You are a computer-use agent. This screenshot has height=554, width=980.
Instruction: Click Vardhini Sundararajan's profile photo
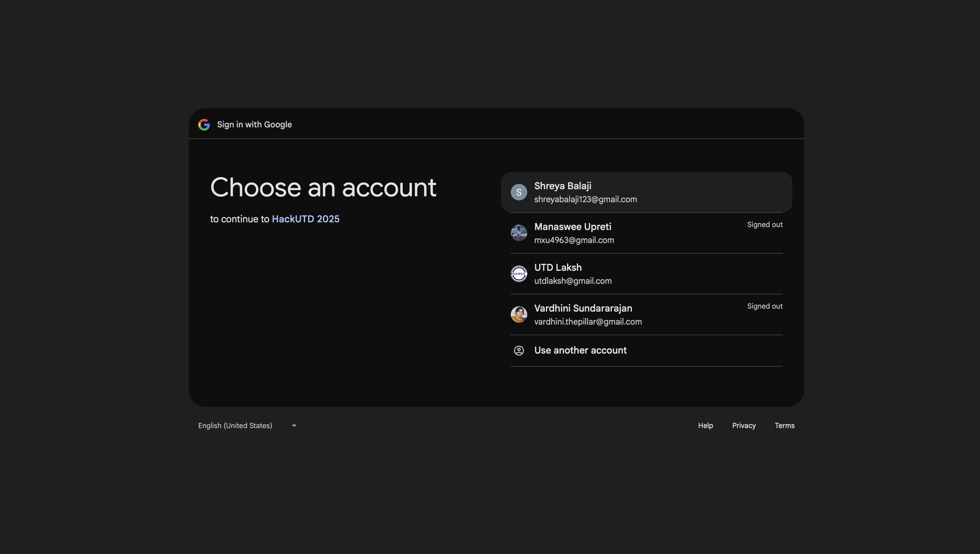pyautogui.click(x=519, y=314)
